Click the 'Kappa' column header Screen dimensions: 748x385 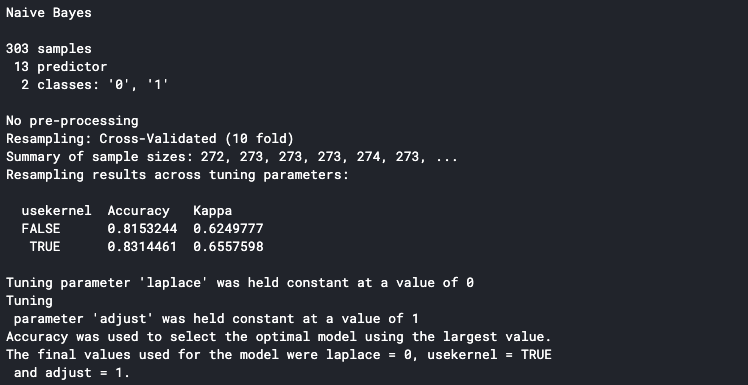pyautogui.click(x=212, y=211)
